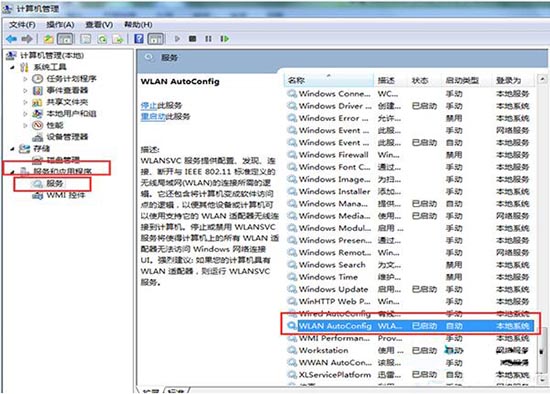Select 服务 in the left tree

(54, 183)
